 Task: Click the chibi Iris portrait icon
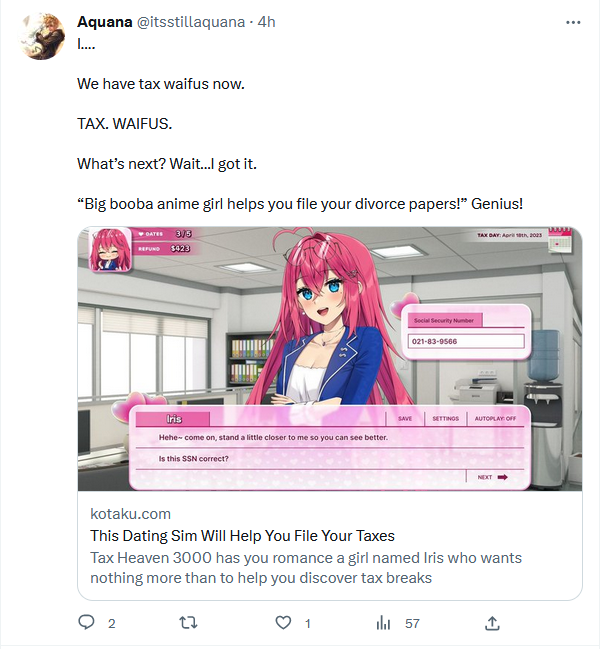click(110, 250)
